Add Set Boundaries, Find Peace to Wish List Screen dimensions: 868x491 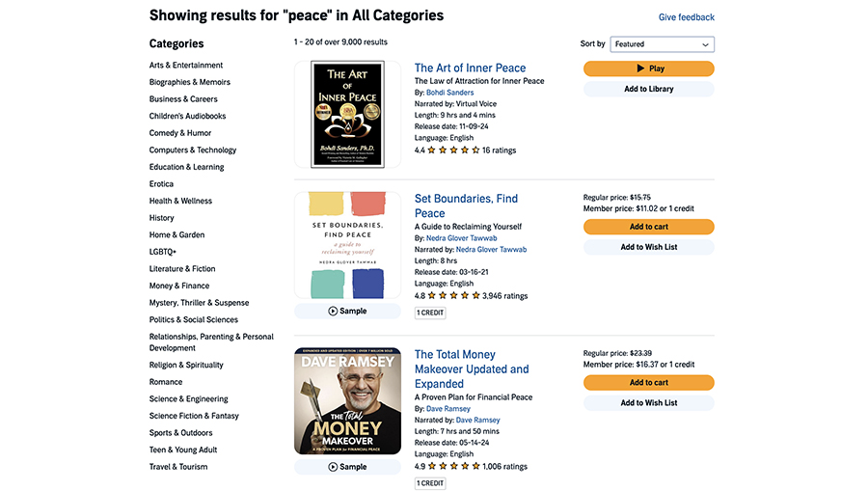click(x=648, y=248)
